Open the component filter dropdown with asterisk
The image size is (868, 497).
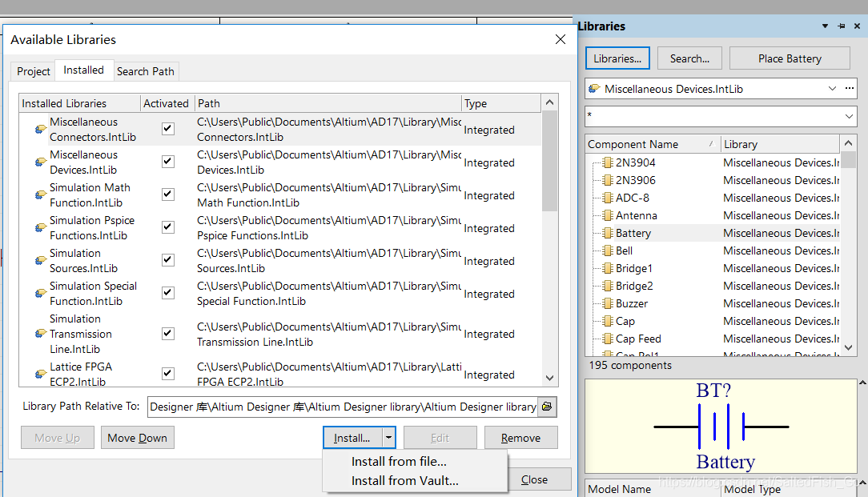(849, 116)
